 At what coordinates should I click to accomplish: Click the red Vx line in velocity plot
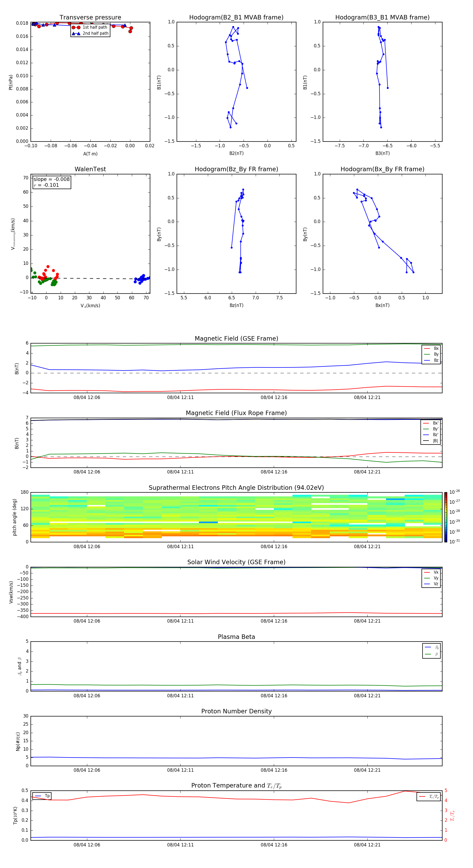pos(236,613)
